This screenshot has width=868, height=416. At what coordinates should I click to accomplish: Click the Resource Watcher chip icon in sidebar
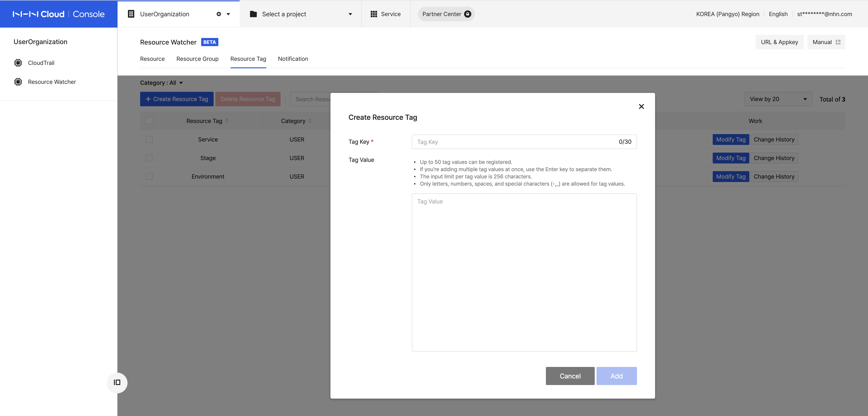pos(18,82)
